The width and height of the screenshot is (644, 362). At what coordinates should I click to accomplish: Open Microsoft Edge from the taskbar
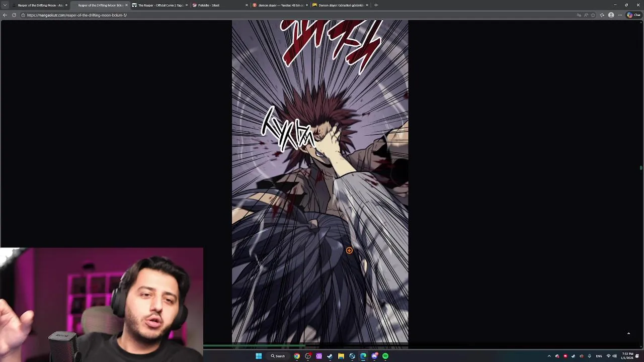(x=363, y=356)
